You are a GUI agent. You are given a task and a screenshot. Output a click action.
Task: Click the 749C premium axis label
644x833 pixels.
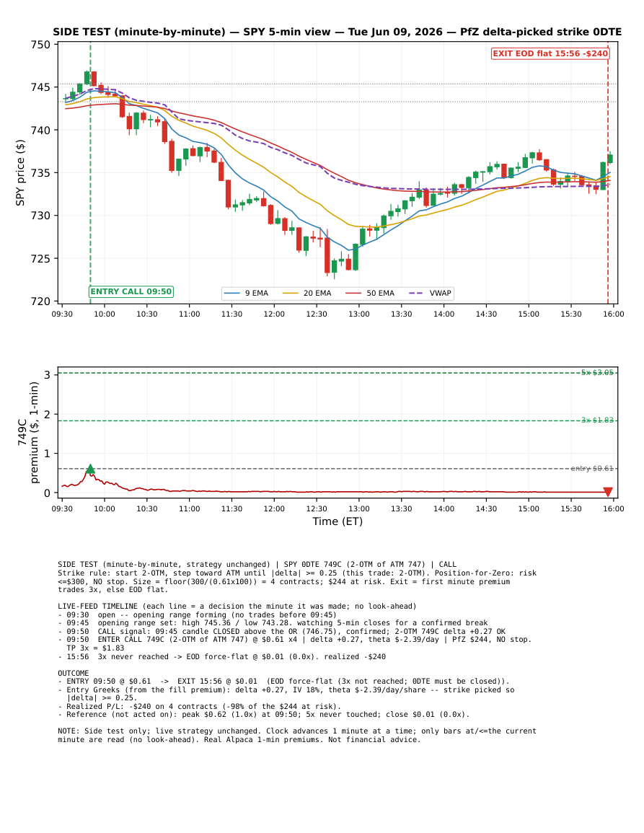(27, 432)
